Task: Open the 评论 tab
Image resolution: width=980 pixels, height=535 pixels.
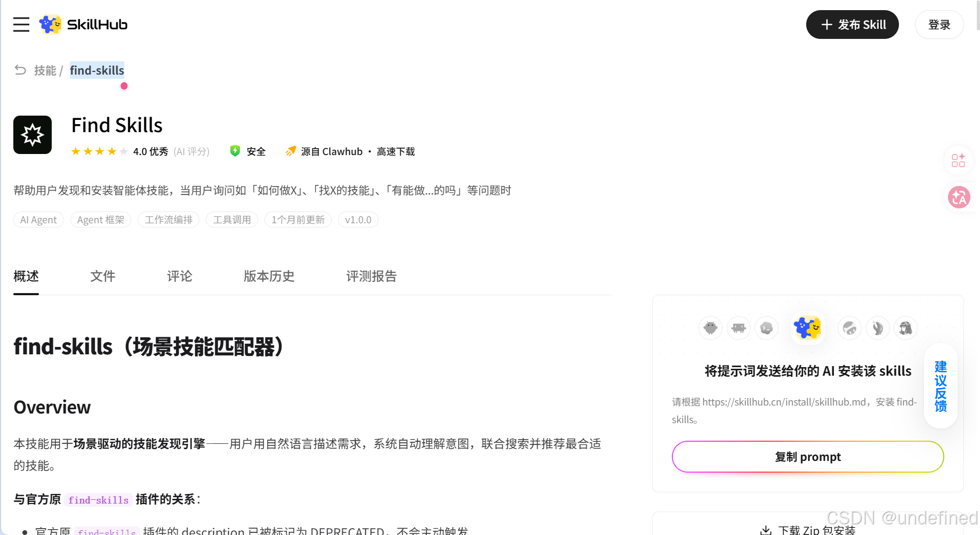Action: pyautogui.click(x=180, y=276)
